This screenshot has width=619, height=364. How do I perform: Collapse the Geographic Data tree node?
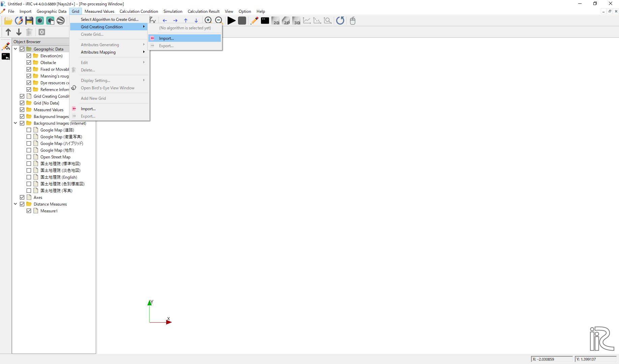[x=16, y=49]
